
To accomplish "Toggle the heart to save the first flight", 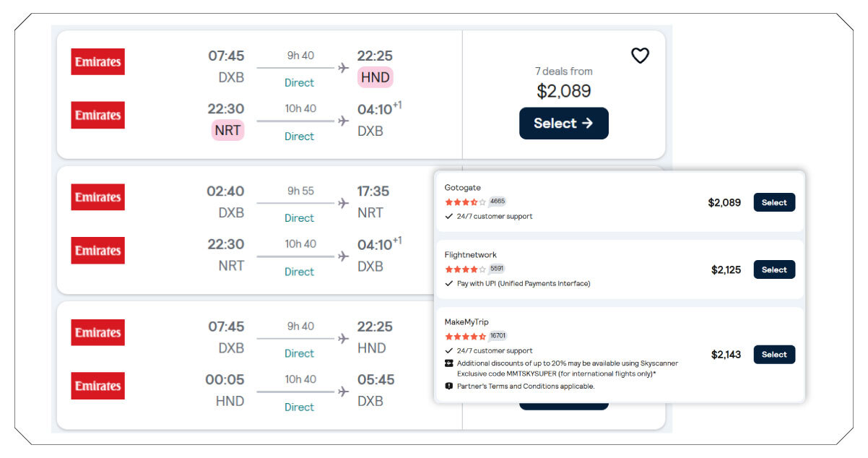I will coord(641,55).
